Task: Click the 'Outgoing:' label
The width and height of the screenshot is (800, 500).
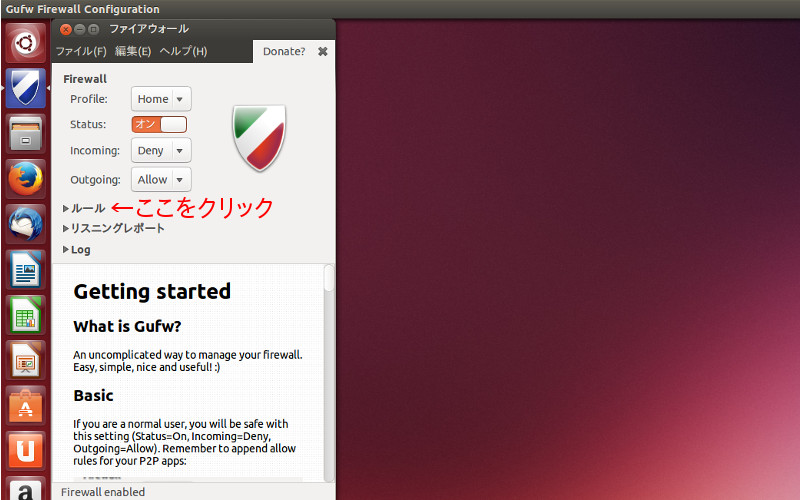Action: [95, 180]
